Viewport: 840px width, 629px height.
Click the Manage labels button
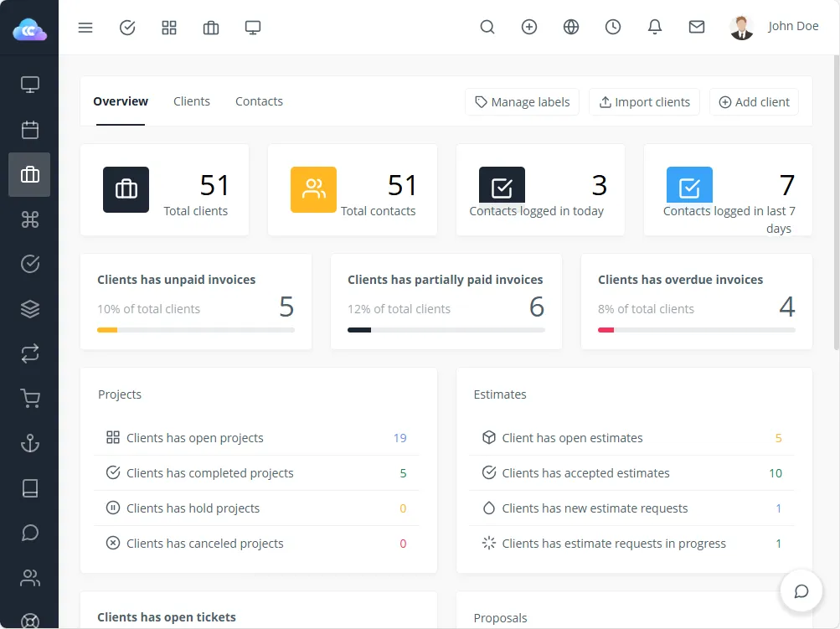[x=522, y=102]
